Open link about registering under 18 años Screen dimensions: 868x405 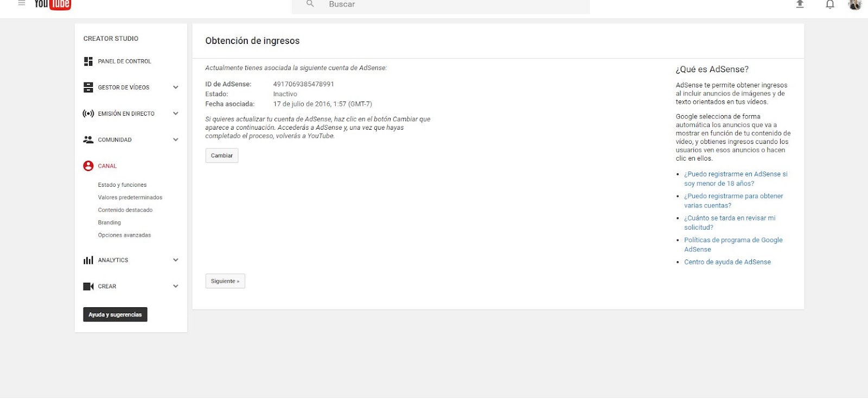(x=736, y=179)
